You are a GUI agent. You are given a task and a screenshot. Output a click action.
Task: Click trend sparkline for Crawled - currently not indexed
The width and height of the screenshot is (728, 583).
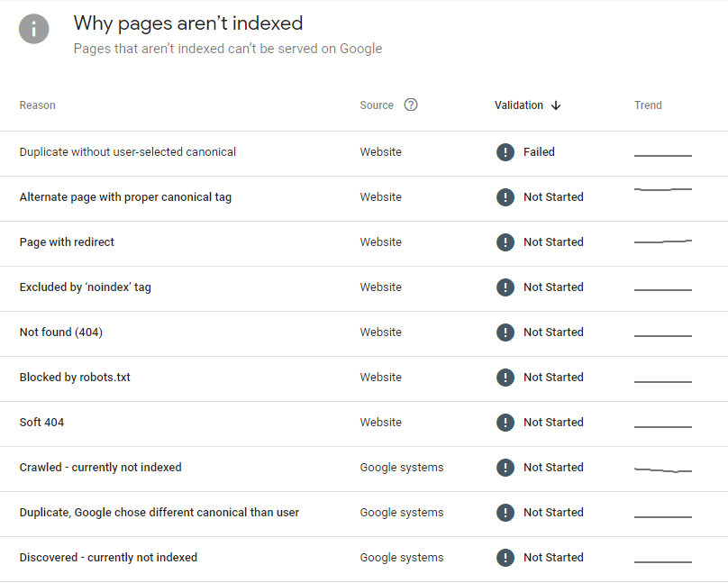coord(663,469)
